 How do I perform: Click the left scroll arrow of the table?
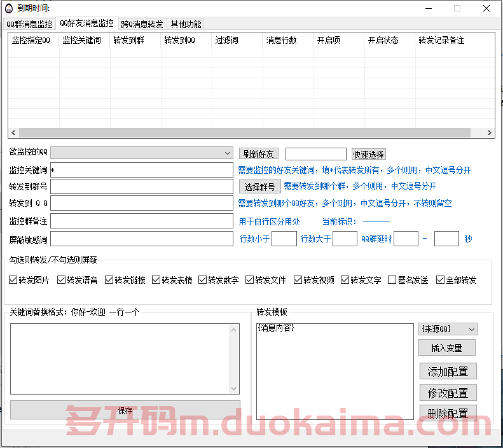tap(13, 133)
